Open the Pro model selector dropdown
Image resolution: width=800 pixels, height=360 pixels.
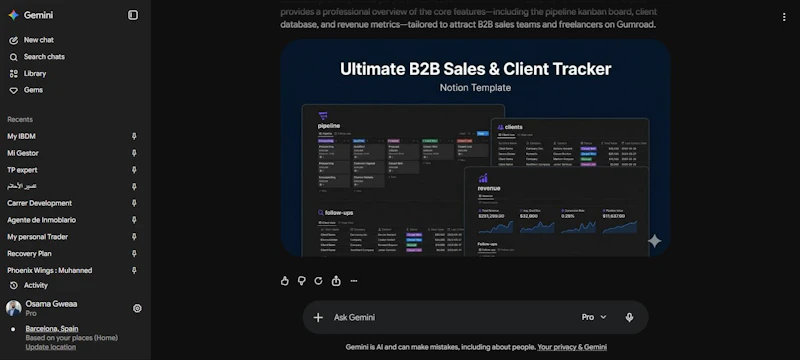(x=594, y=317)
